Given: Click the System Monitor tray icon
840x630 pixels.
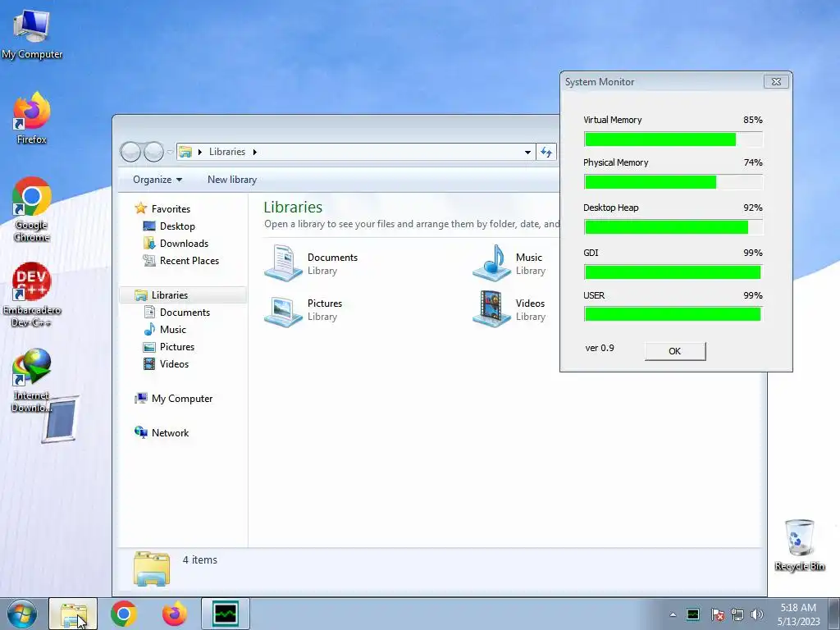Looking at the screenshot, I should coord(692,614).
